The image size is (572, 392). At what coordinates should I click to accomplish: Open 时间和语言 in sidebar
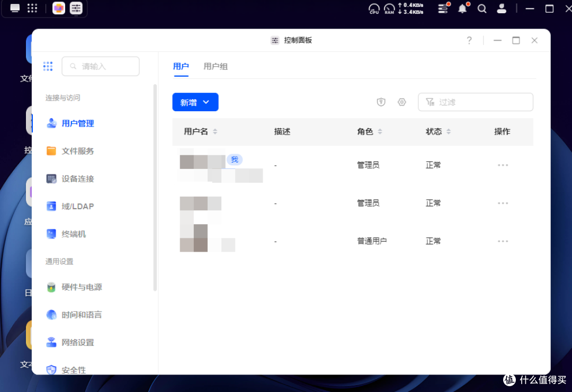point(82,315)
